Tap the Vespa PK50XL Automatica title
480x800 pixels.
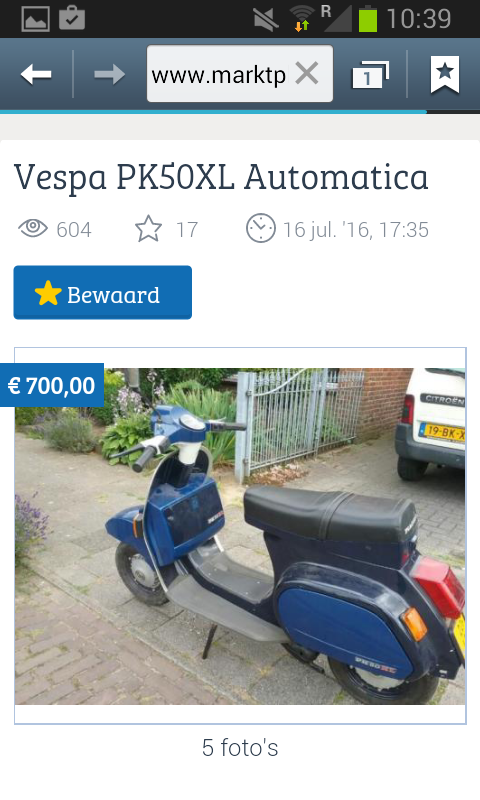221,178
